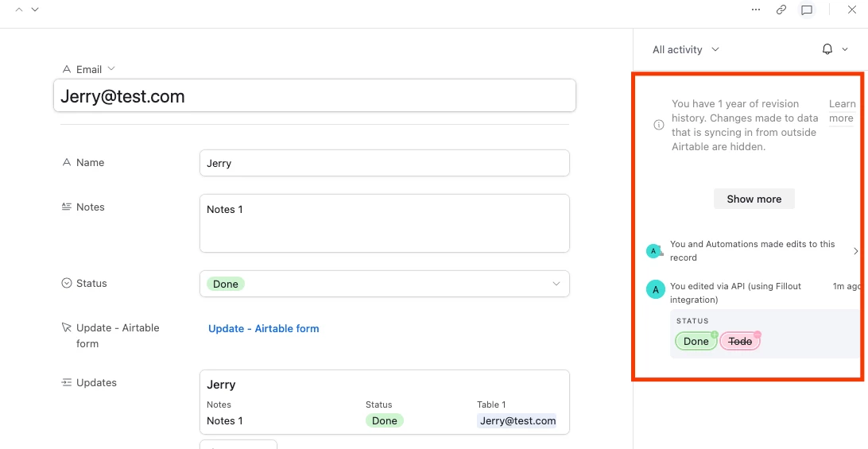
Task: Go to next record with down chevron
Action: click(35, 10)
